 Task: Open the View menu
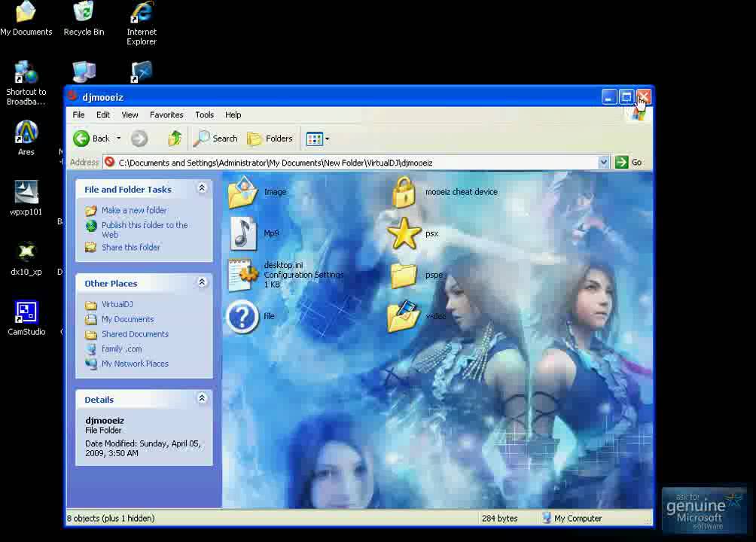[130, 114]
